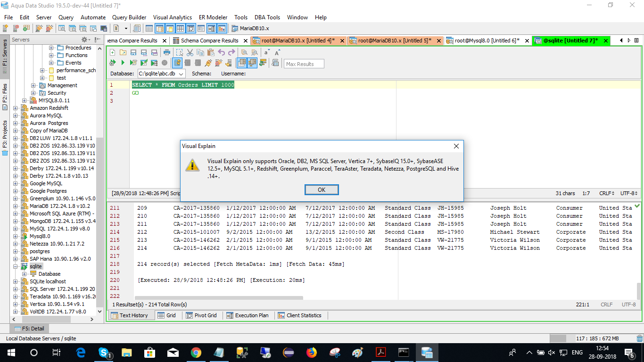
Task: Collapse the Servers panel with the pin icon
Action: coord(97,40)
